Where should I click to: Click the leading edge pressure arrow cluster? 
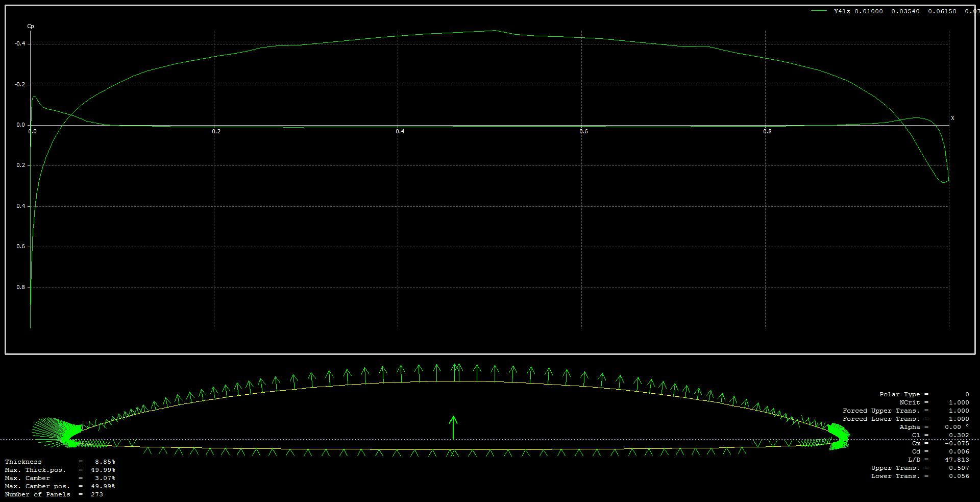(54, 433)
